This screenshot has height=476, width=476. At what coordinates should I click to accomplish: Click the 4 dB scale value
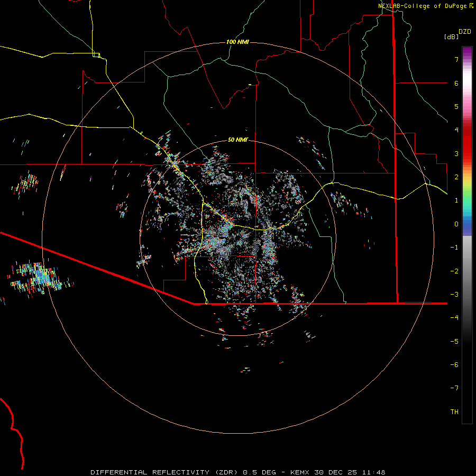coord(456,130)
